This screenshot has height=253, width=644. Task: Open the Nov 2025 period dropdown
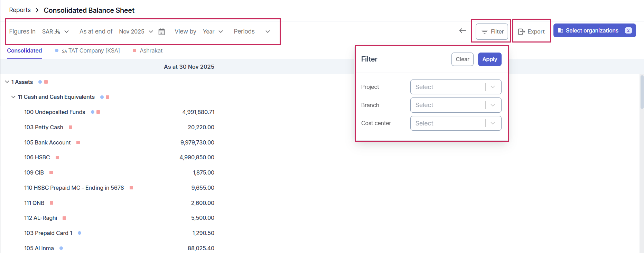136,31
